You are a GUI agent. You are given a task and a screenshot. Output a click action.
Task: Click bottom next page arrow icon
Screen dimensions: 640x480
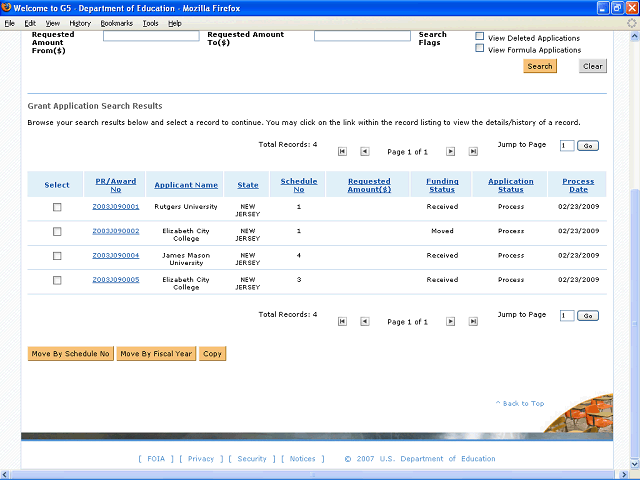pyautogui.click(x=450, y=322)
